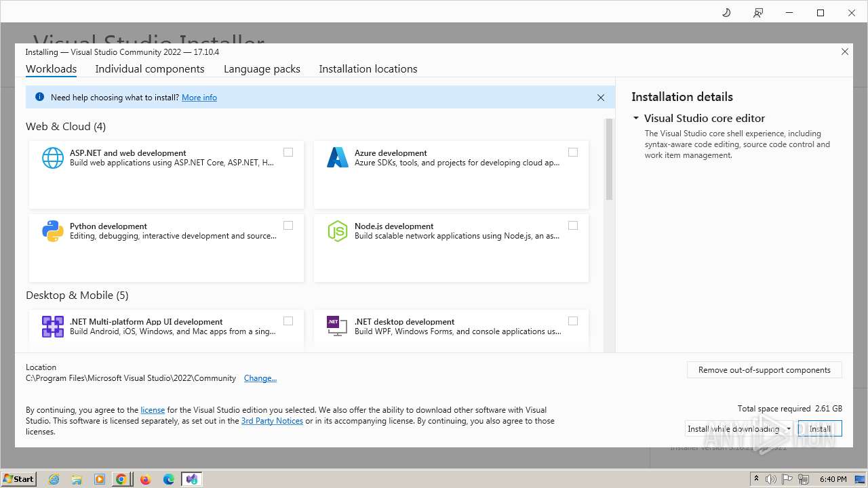
Task: Click the Node.js development logo icon
Action: click(338, 231)
